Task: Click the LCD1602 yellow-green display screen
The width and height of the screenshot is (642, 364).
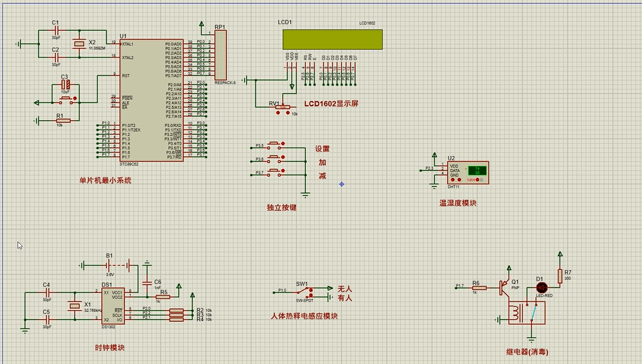Action: point(332,39)
